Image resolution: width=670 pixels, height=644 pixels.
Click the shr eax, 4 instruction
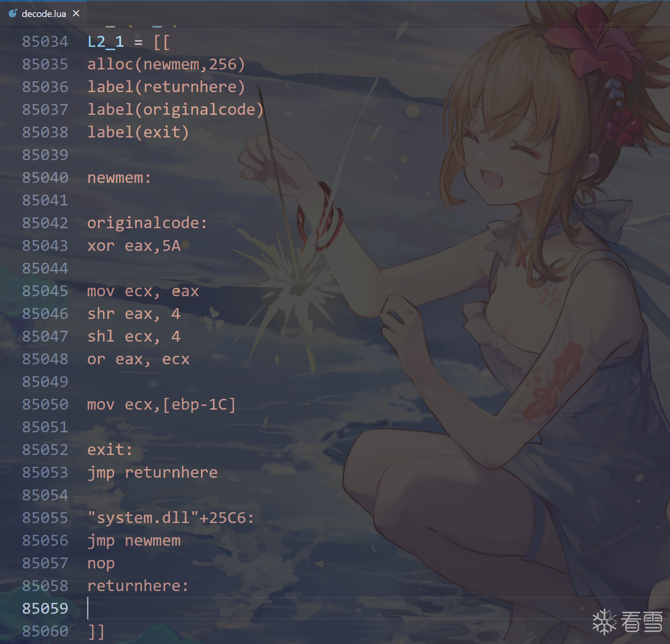point(134,314)
